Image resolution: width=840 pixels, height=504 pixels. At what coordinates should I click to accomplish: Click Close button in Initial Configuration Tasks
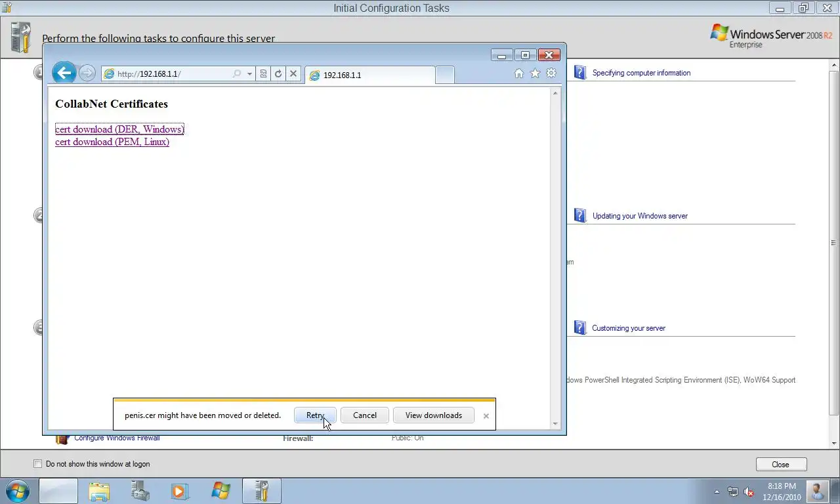coord(781,464)
